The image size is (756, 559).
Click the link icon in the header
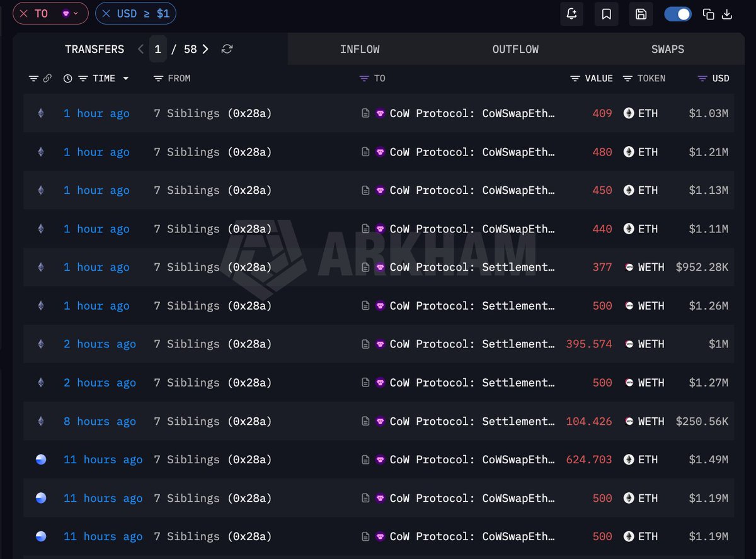[47, 79]
